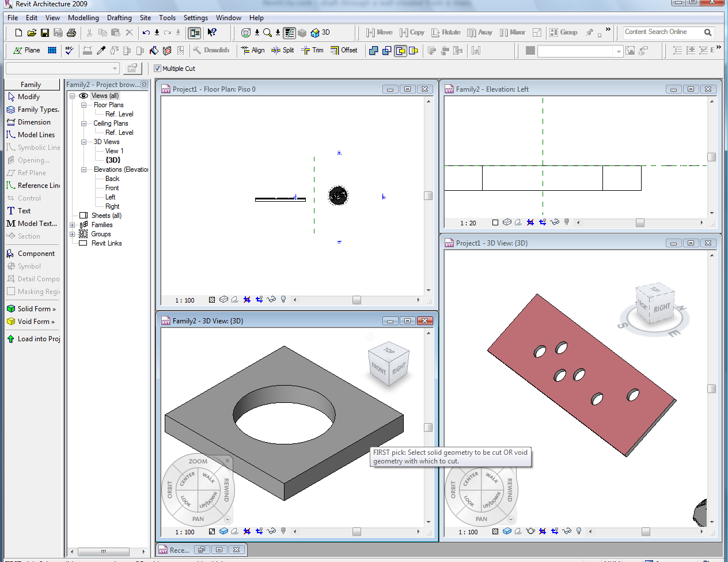This screenshot has width=728, height=562.
Task: Uncheck the Multiple Cut checkbox
Action: point(157,69)
